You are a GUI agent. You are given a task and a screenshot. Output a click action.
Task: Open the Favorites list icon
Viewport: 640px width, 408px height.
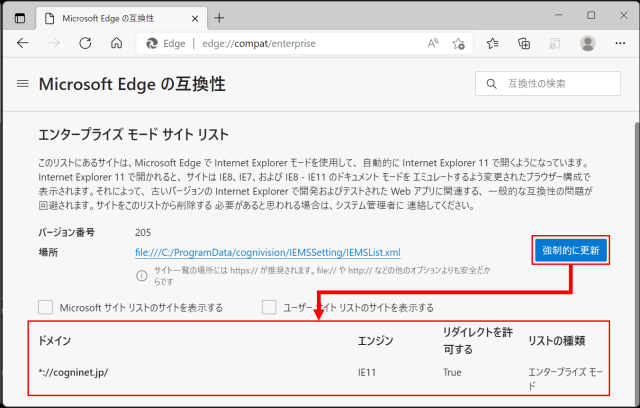click(492, 43)
